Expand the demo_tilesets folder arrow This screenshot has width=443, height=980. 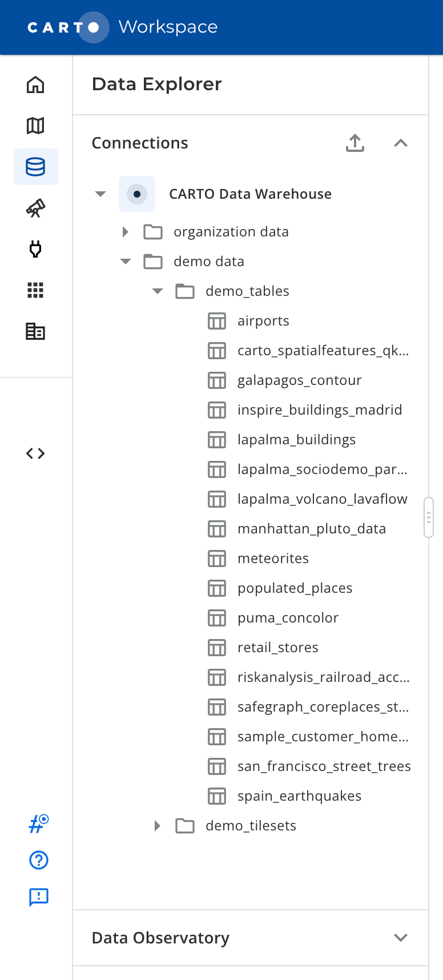click(158, 826)
